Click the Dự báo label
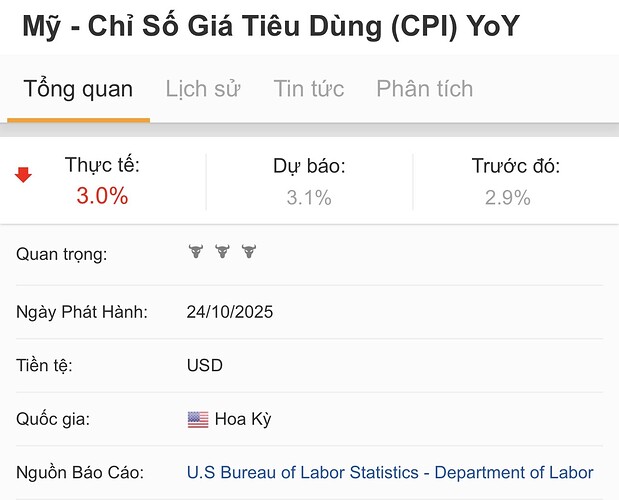Viewport: 619px width, 500px height. click(309, 167)
